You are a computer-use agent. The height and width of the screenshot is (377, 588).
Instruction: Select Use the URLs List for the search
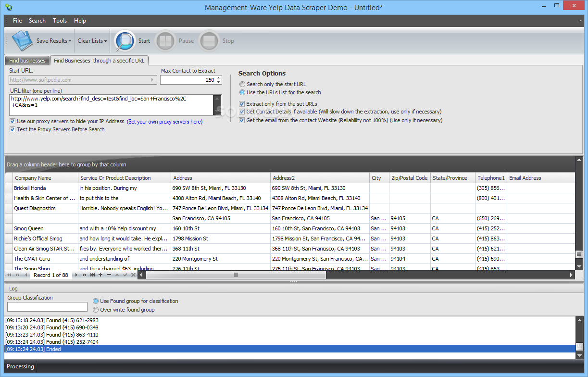(242, 92)
